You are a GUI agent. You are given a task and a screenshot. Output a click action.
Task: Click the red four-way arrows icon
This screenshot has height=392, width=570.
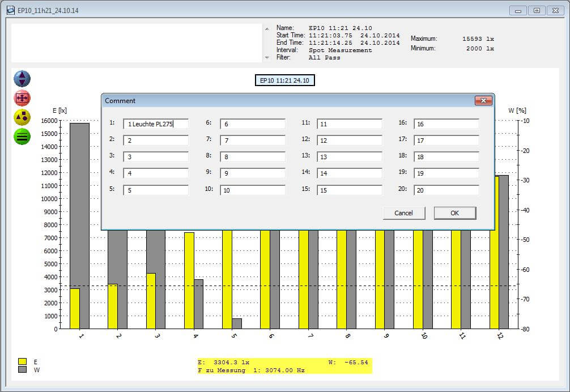(x=22, y=98)
